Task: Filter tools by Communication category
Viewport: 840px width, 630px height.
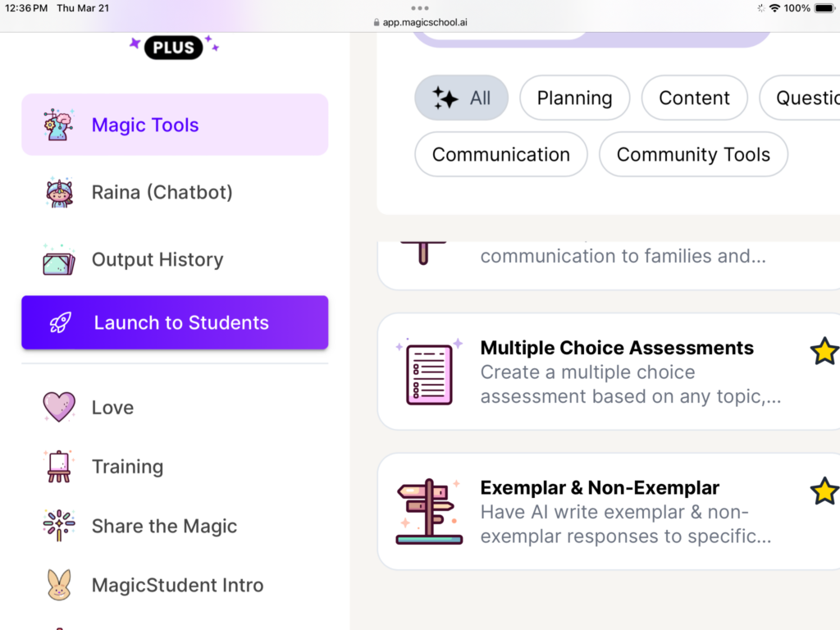Action: (x=501, y=154)
